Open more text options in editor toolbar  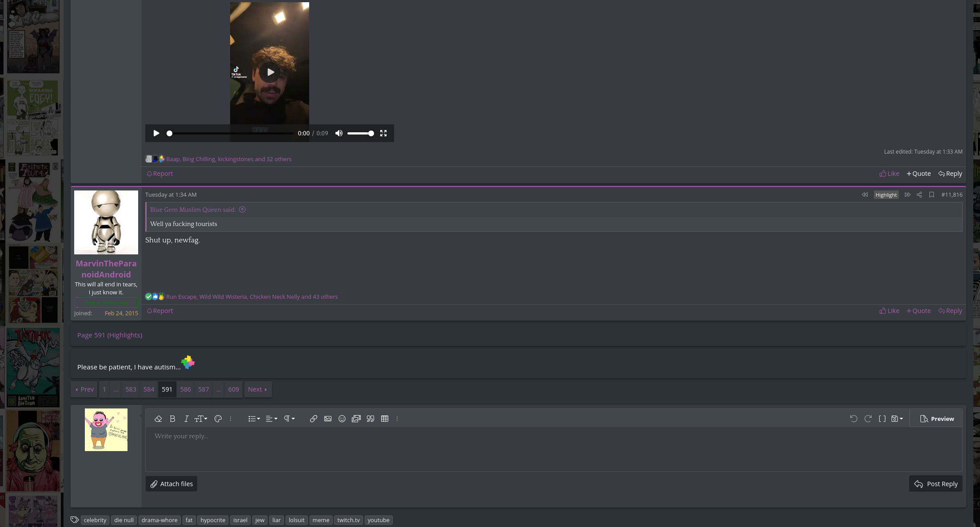point(231,419)
